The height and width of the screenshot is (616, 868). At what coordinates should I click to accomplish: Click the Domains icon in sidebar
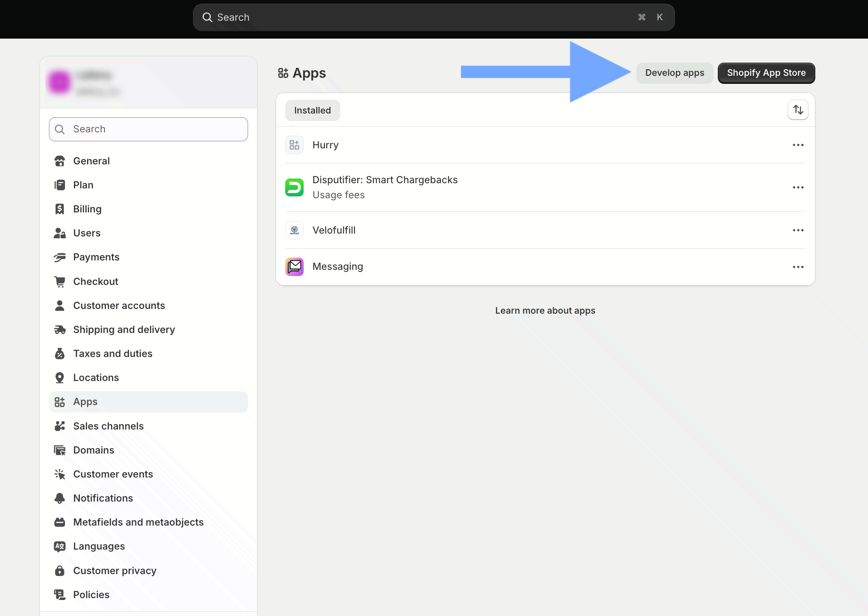point(60,450)
